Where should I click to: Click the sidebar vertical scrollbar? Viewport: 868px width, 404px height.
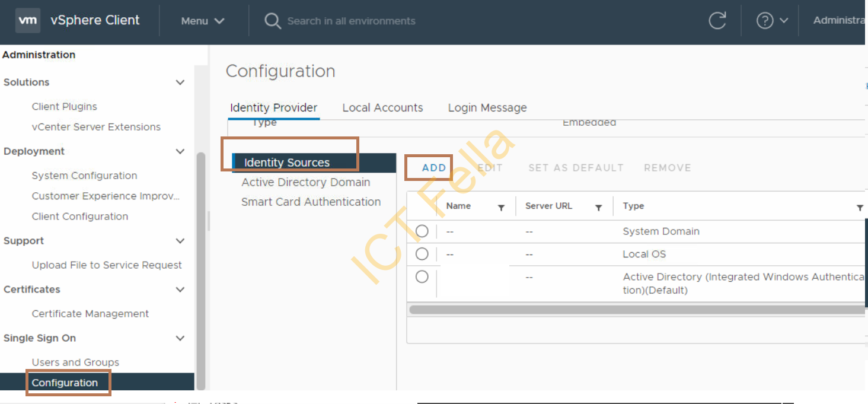point(200,270)
